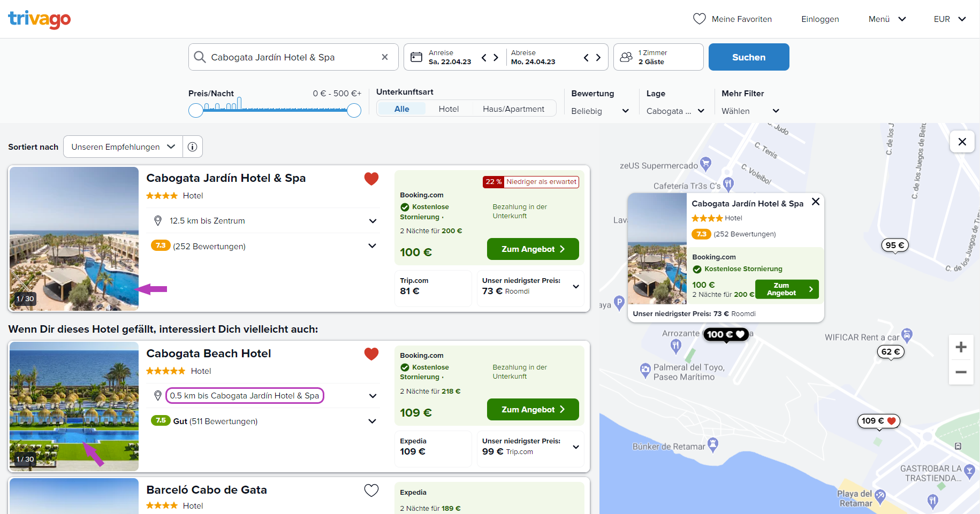The width and height of the screenshot is (980, 514).
Task: Select the Alle accommodation type
Action: pyautogui.click(x=402, y=109)
